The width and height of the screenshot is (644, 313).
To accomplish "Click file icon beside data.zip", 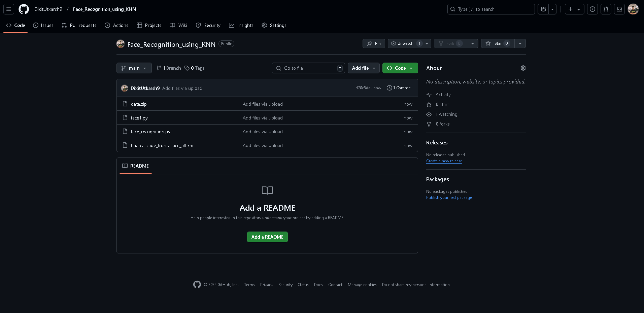I will click(x=125, y=104).
